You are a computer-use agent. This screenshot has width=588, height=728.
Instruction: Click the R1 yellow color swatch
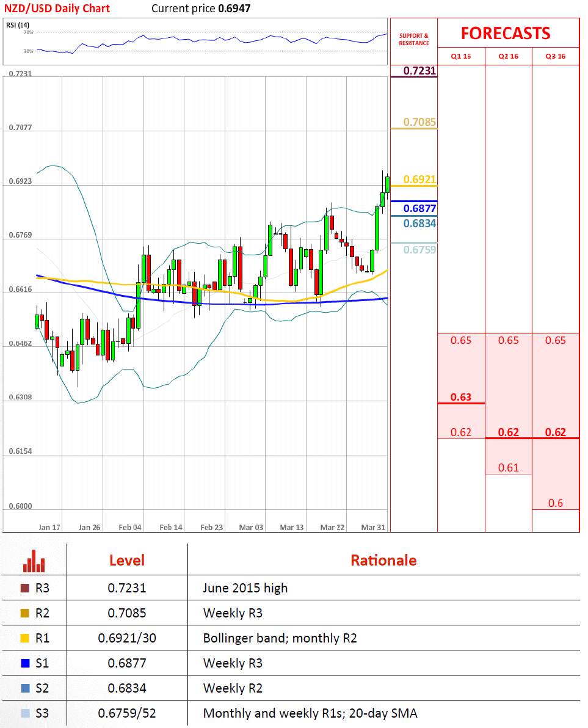pyautogui.click(x=25, y=638)
